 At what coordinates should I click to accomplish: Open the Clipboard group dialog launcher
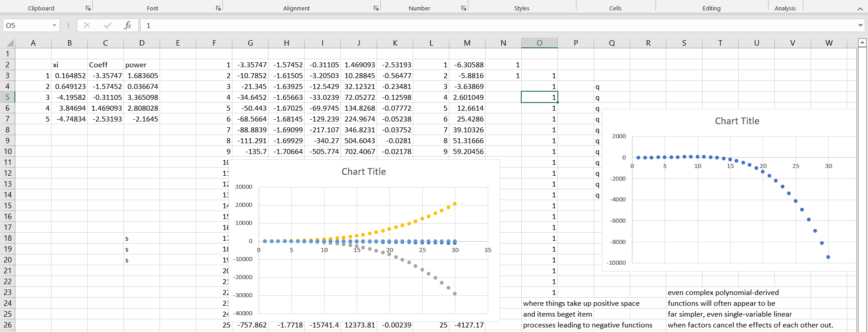(88, 8)
